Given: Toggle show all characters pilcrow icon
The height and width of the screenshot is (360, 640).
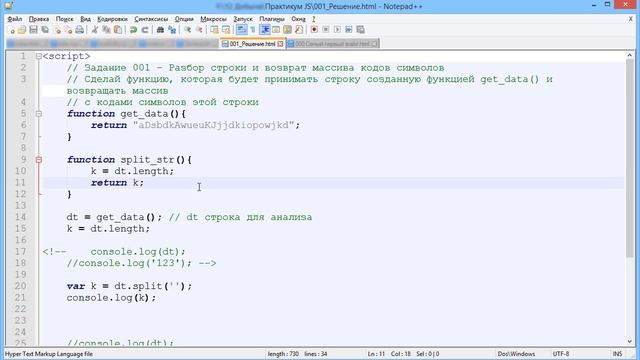Looking at the screenshot, I should click(x=253, y=30).
